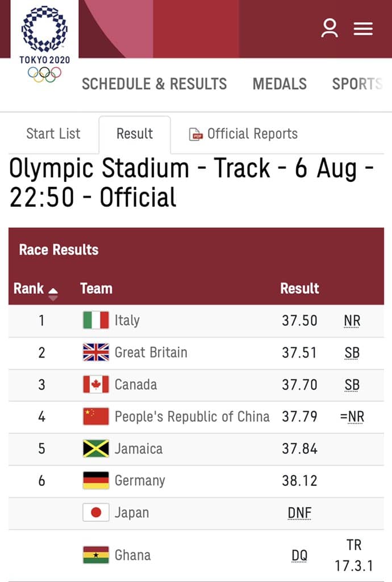This screenshot has height=582, width=392.
Task: Click the Great Britain flag icon
Action: (95, 352)
